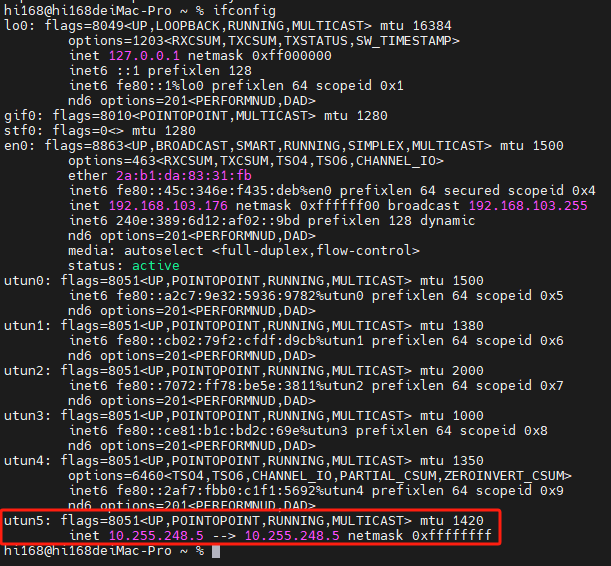
Task: Click options=1203 line of lo0
Action: pos(264,41)
